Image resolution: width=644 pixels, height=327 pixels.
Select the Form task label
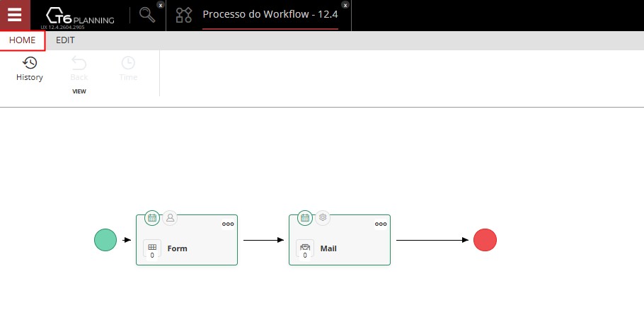click(177, 248)
